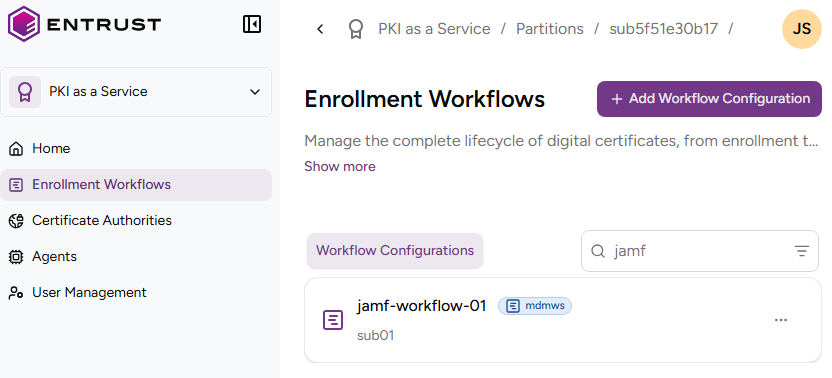The width and height of the screenshot is (832, 378).
Task: Click Add Workflow Configuration button
Action: point(709,99)
